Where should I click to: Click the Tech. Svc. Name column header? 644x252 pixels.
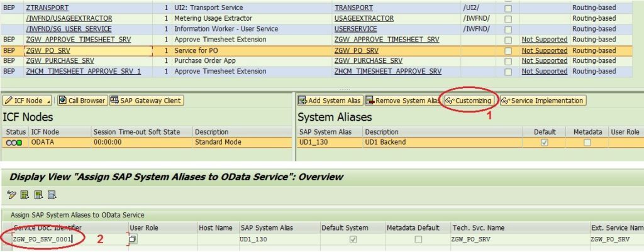coord(519,227)
